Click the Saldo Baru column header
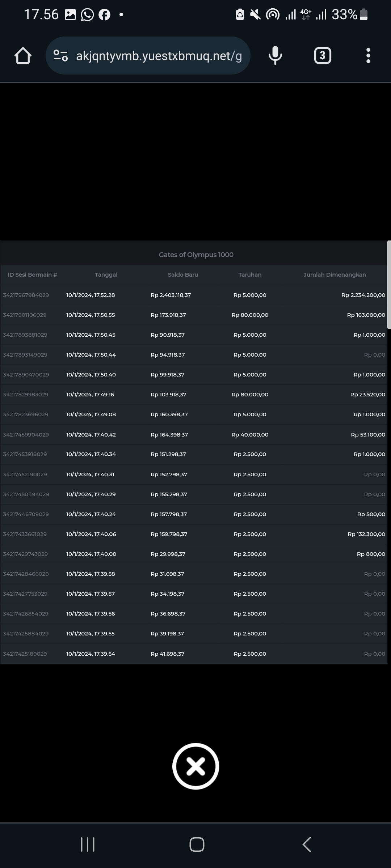Viewport: 391px width, 868px height. click(x=183, y=275)
